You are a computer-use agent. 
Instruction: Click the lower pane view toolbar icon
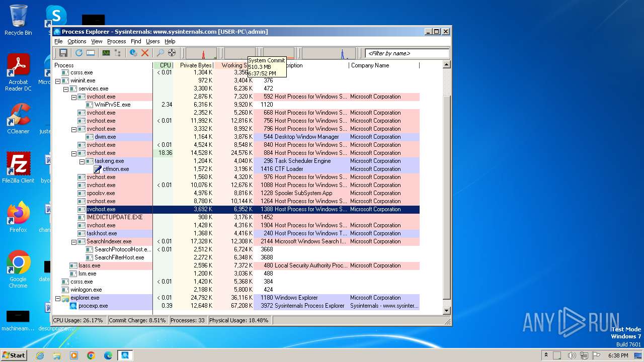(91, 53)
